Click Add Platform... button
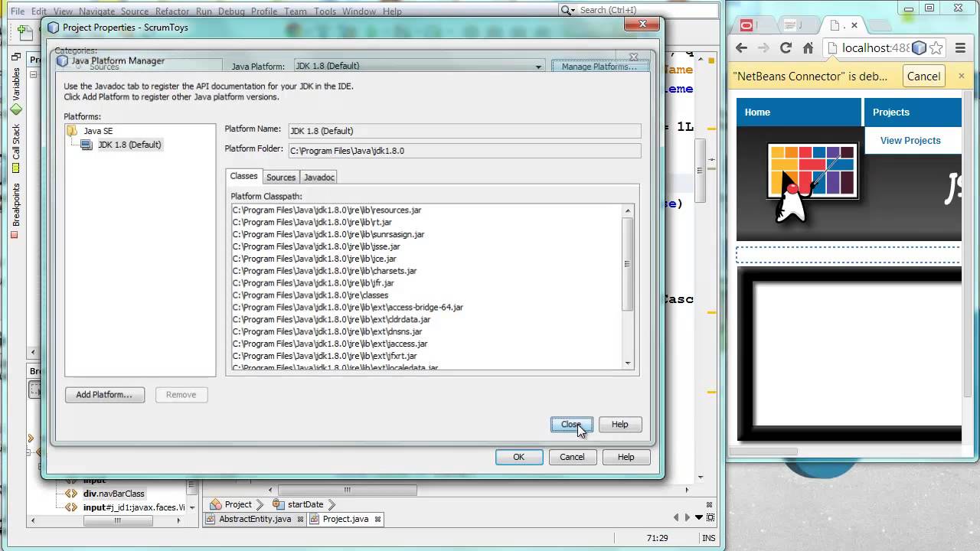980x551 pixels. [105, 395]
